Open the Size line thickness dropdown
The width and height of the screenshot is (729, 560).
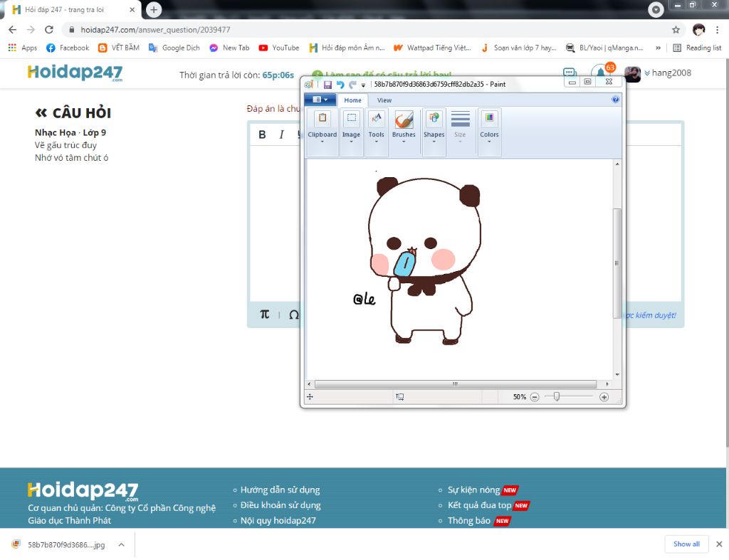pyautogui.click(x=460, y=127)
